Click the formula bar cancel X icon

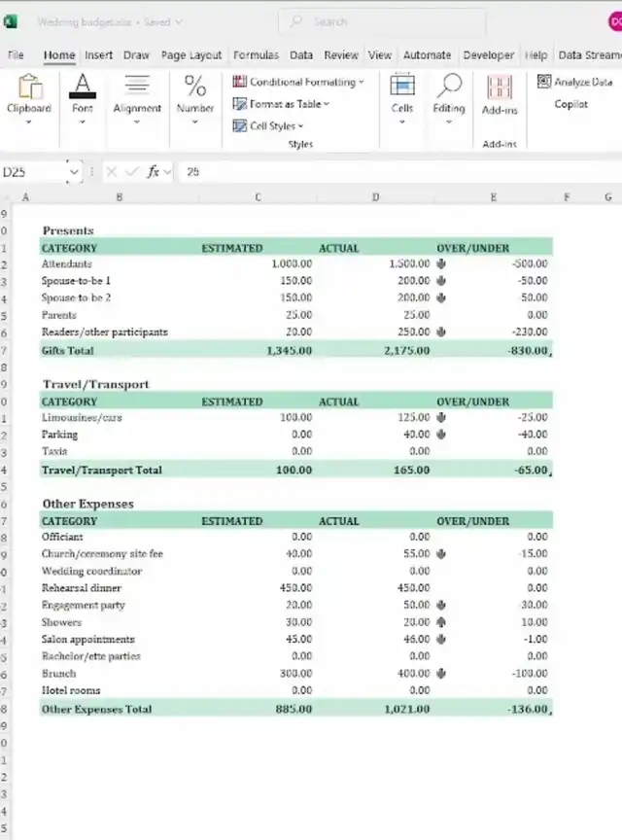pyautogui.click(x=112, y=171)
